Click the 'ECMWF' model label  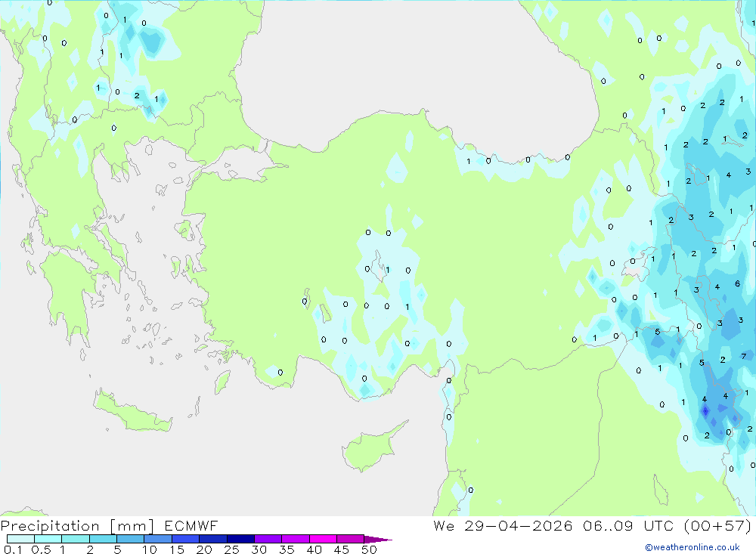pos(191,525)
